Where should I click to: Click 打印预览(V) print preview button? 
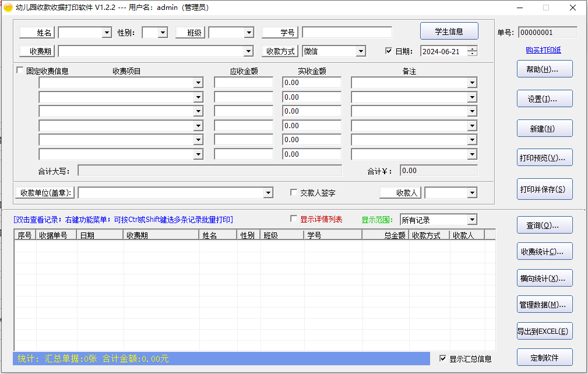544,158
